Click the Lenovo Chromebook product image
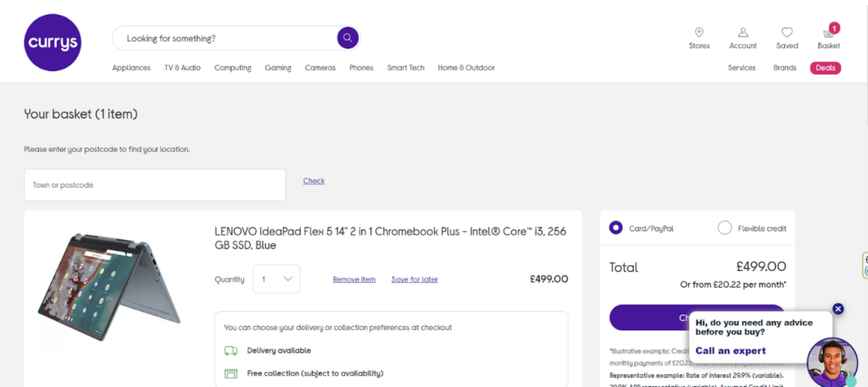 pyautogui.click(x=109, y=287)
